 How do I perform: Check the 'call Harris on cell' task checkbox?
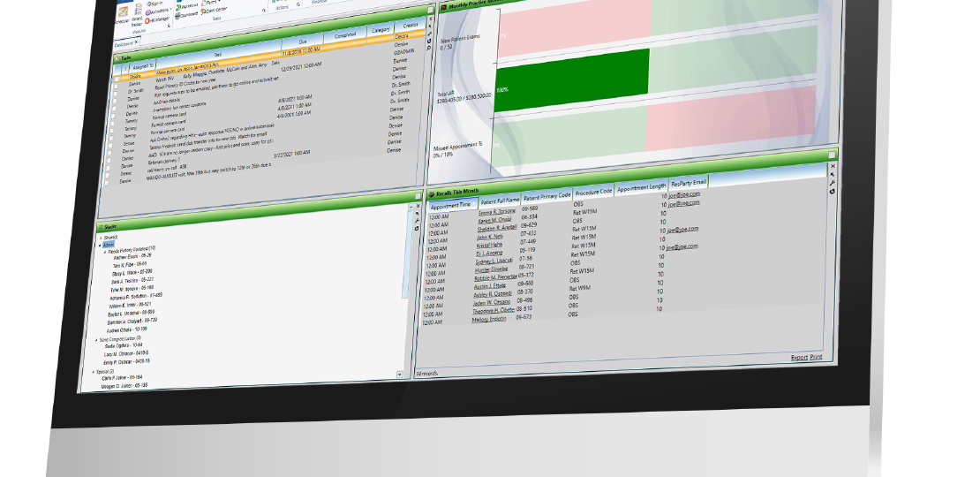point(109,174)
